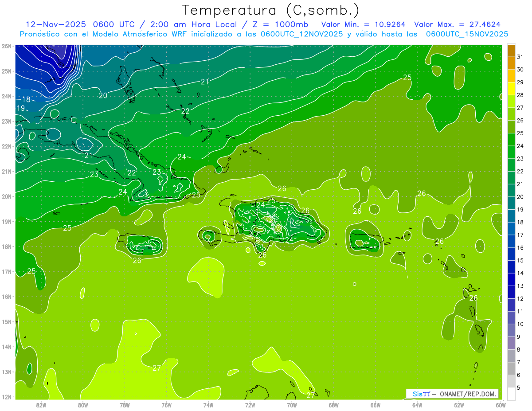This screenshot has height=411, width=532.
Task: Click the longitude axis label '62W'
Action: (x=459, y=405)
